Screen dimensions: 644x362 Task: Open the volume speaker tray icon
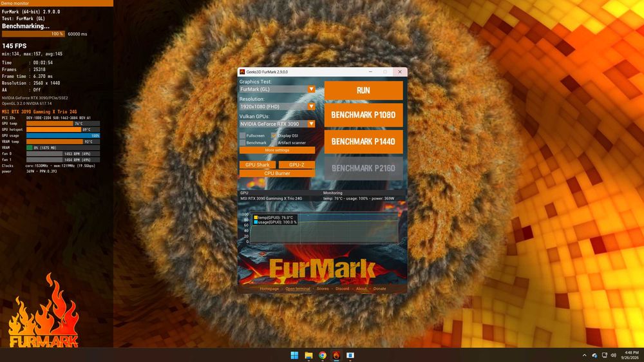point(614,356)
